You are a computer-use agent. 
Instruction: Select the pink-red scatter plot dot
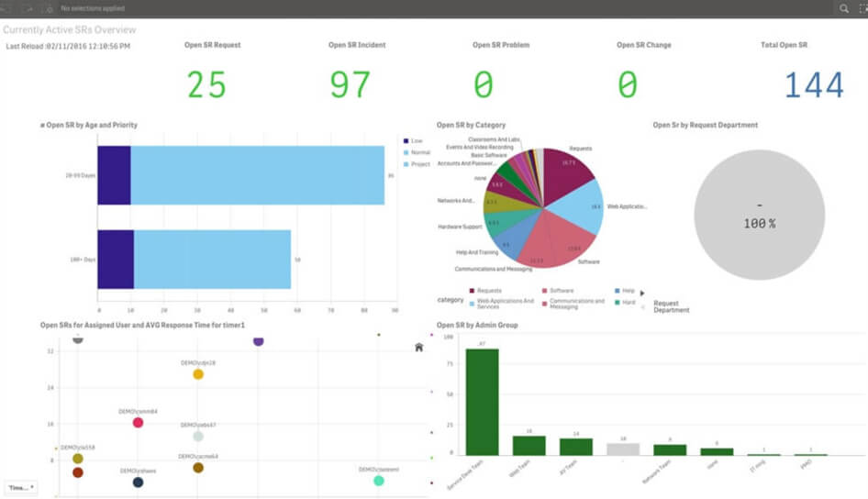point(138,423)
